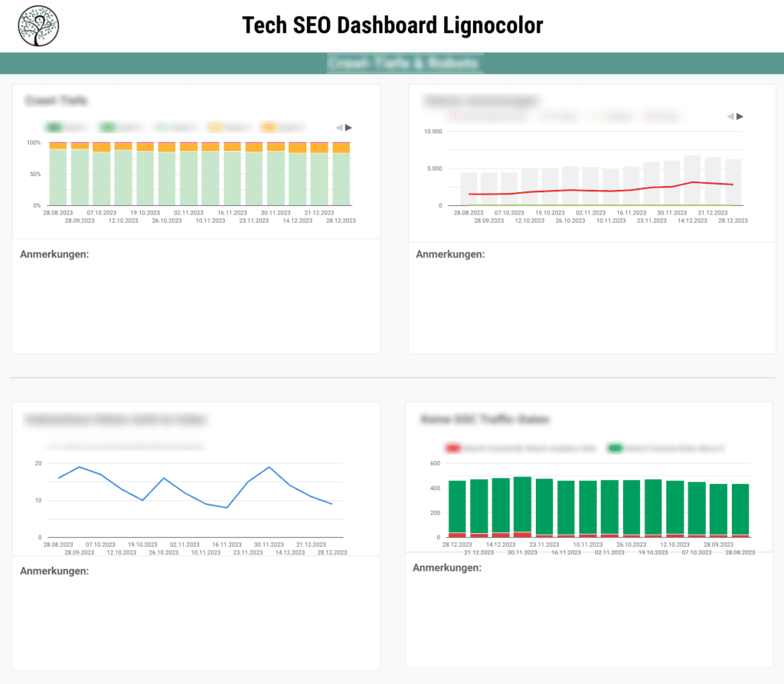Click the tree logo in the header
784x684 pixels.
pyautogui.click(x=38, y=26)
